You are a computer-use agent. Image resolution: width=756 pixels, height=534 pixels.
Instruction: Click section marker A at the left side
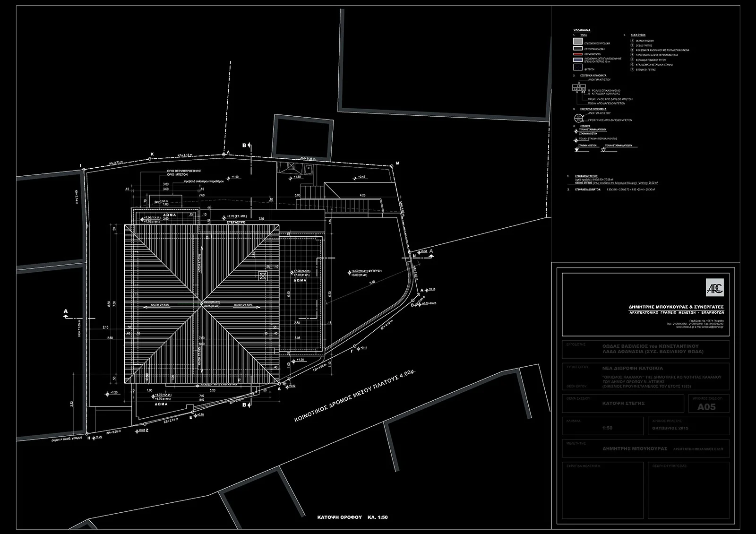65,312
